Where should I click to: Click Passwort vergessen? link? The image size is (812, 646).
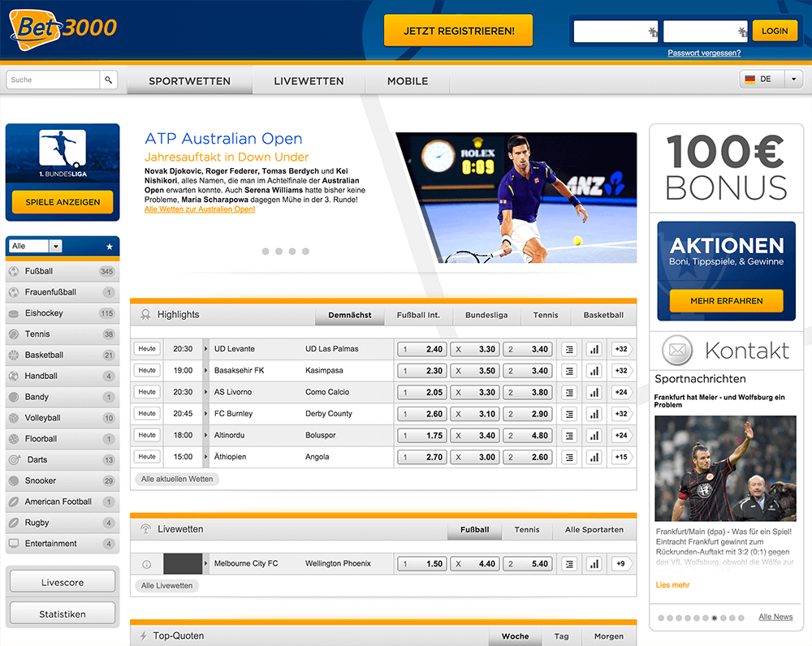coord(704,53)
